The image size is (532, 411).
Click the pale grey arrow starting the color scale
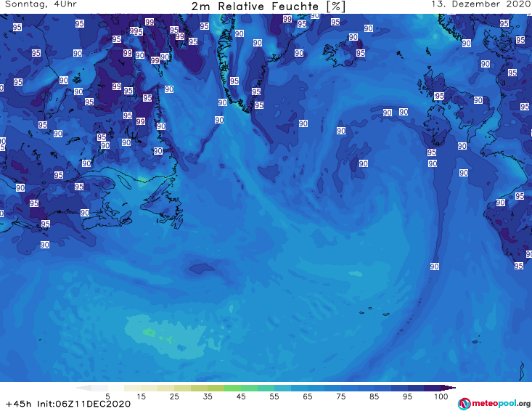83,388
